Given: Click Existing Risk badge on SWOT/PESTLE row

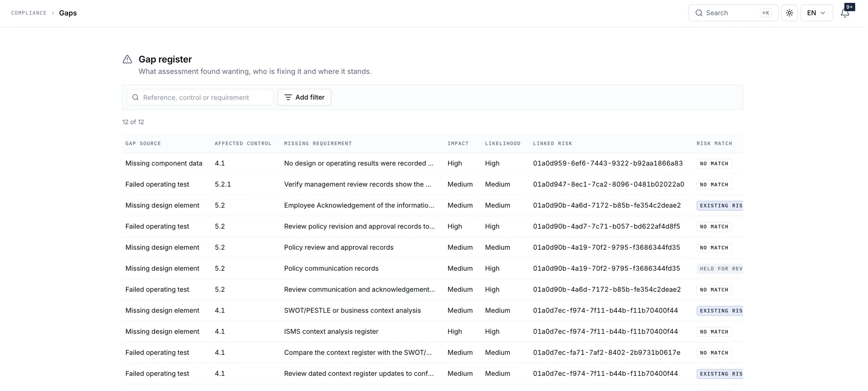Looking at the screenshot, I should 720,311.
